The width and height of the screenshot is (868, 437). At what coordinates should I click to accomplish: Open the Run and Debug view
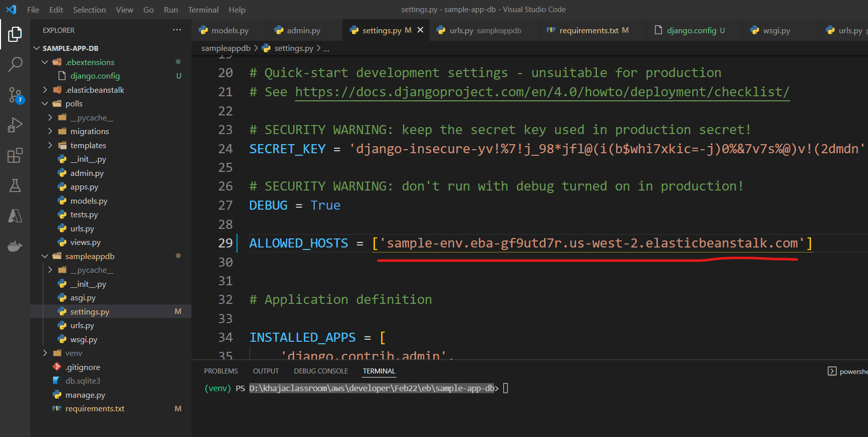tap(15, 125)
